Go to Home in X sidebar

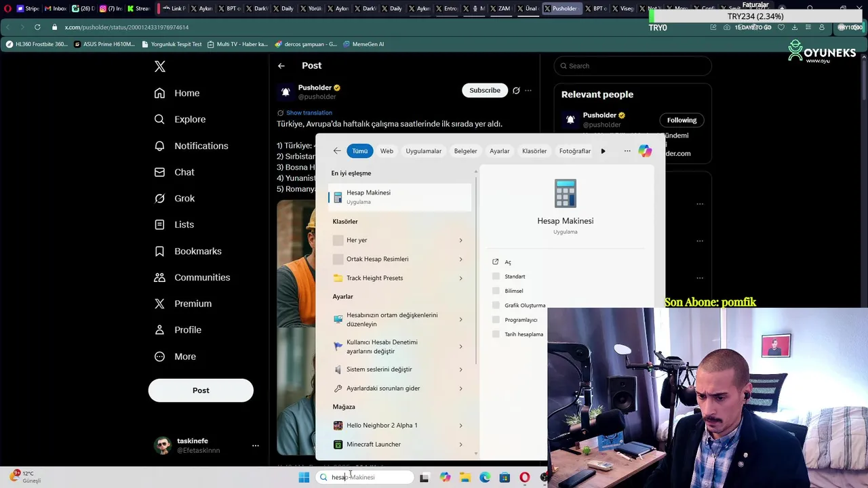[x=177, y=93]
